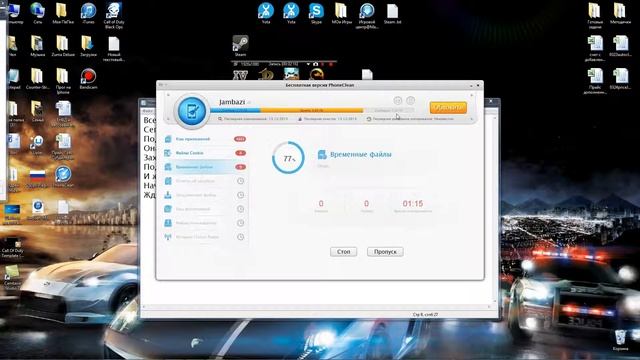Click the Временные файлы heading icon

322,154
